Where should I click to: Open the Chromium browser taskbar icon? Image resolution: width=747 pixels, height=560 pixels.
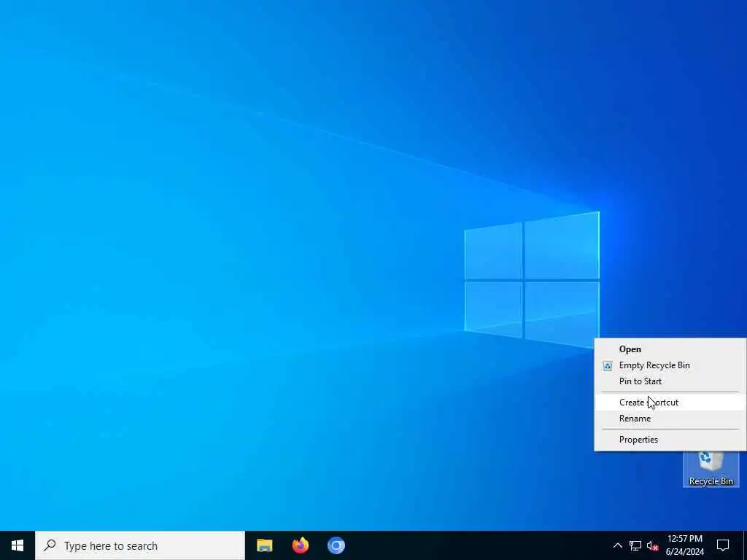pyautogui.click(x=336, y=545)
